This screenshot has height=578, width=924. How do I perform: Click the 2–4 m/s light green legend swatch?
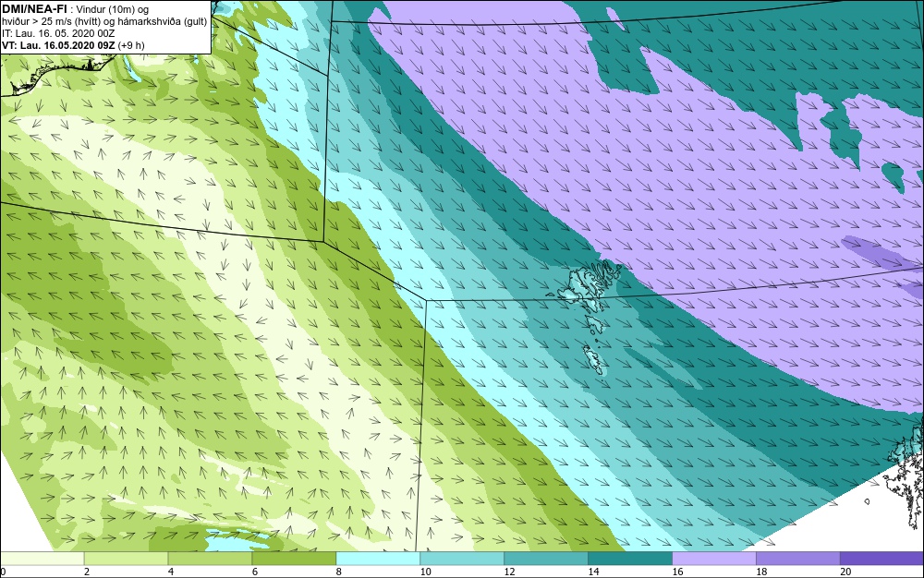[126, 558]
